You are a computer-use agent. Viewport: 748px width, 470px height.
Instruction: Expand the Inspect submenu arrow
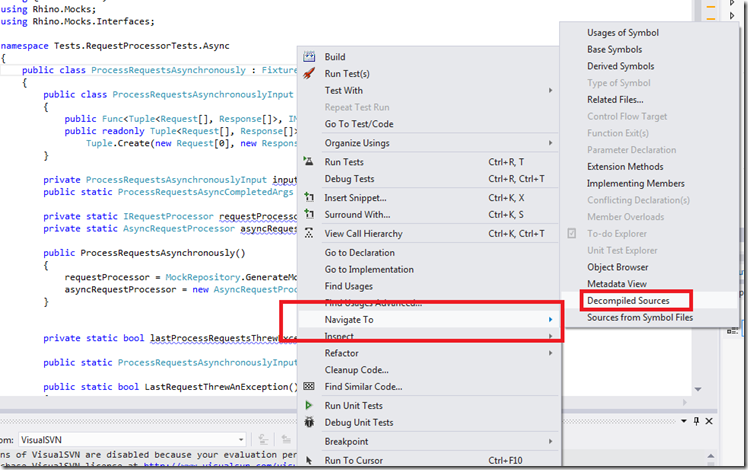[x=550, y=336]
